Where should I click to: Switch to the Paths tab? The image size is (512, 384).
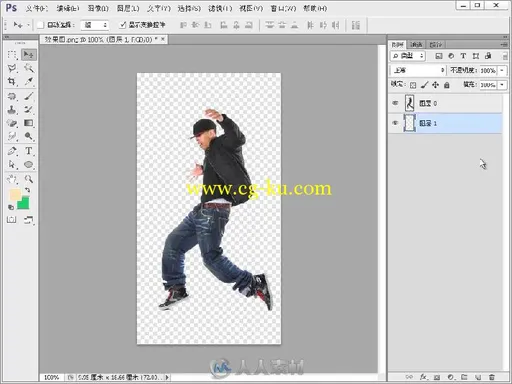436,44
